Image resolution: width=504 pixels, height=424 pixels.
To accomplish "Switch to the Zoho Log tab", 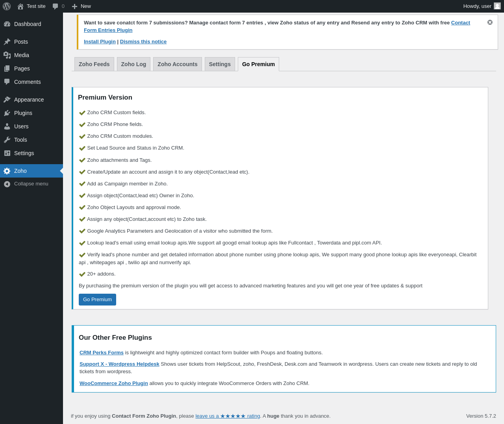I will [x=133, y=64].
